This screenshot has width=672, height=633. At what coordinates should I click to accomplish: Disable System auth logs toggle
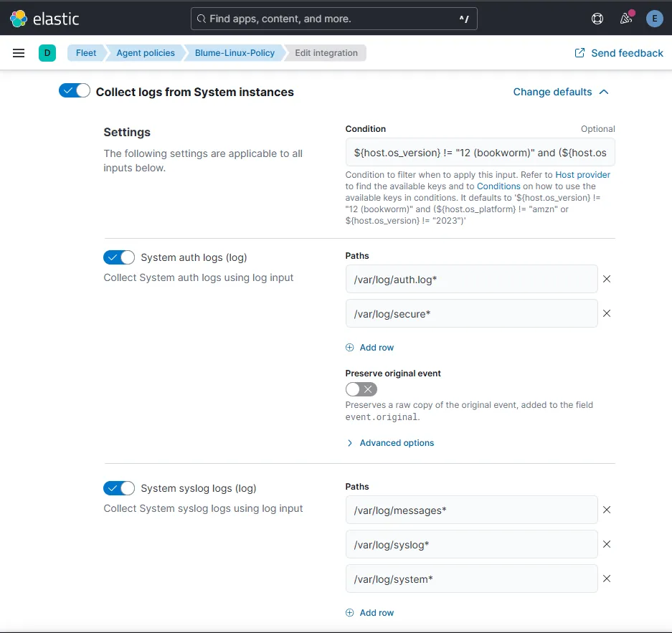click(119, 257)
